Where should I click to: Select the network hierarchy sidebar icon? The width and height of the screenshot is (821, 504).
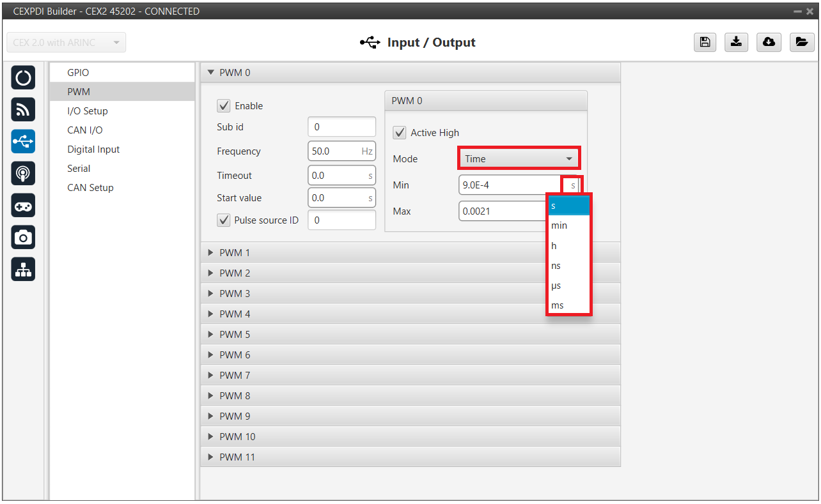click(x=23, y=270)
